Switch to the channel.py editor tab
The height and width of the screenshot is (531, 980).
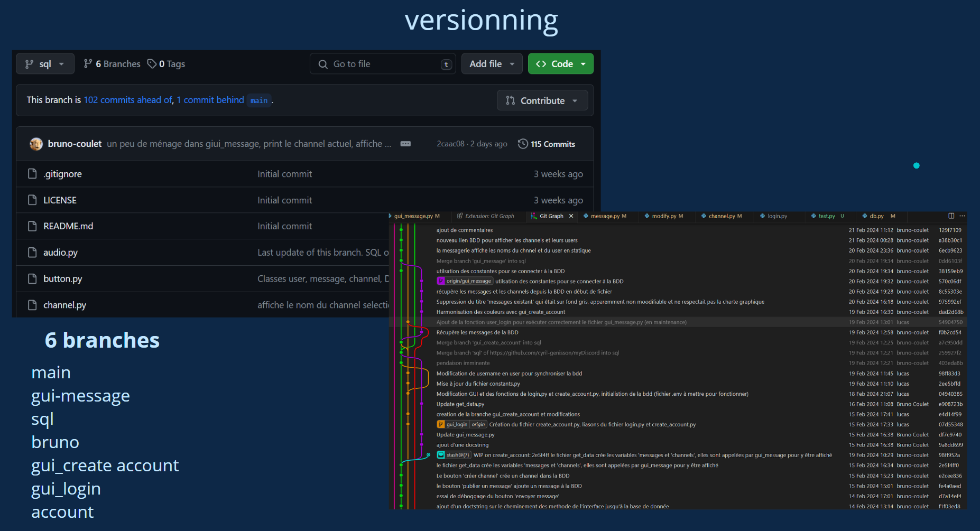coord(722,216)
